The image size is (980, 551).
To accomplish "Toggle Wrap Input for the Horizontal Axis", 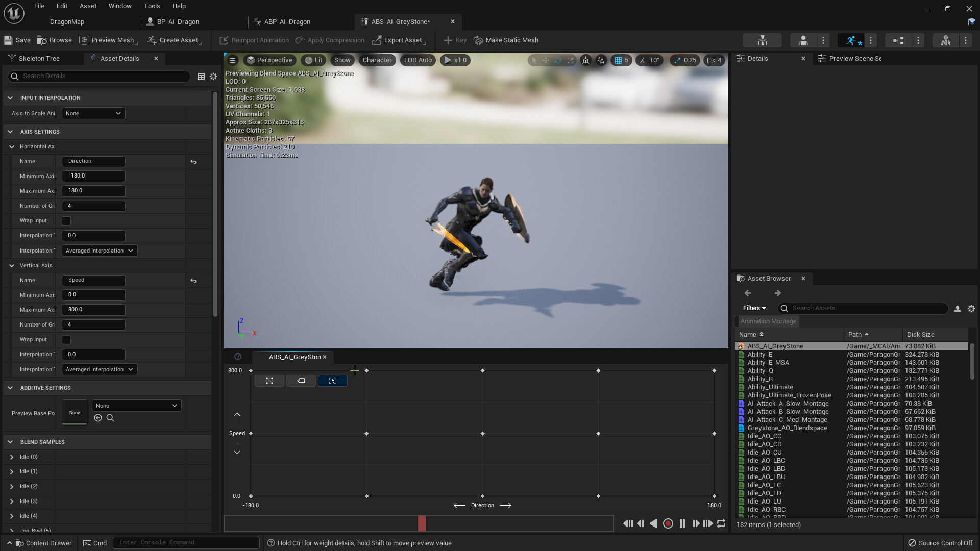I will click(x=66, y=221).
